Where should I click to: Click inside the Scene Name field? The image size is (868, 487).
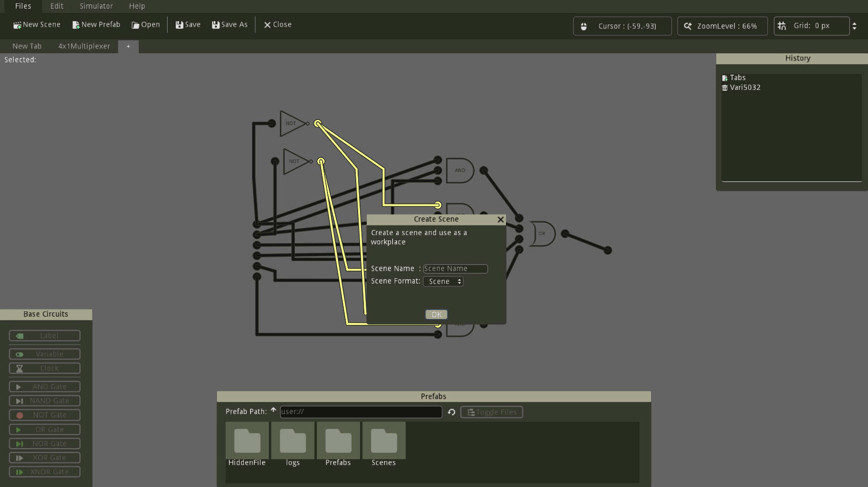(455, 269)
